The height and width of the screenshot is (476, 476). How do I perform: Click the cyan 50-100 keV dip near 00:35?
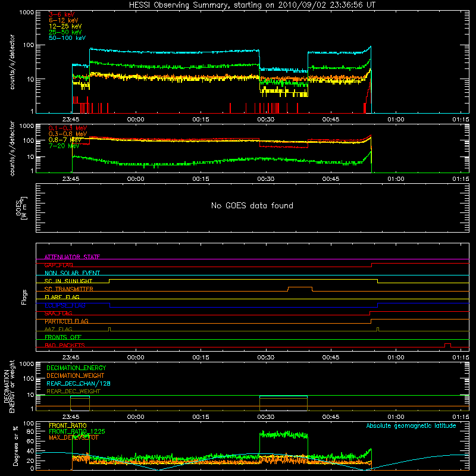tap(284, 70)
